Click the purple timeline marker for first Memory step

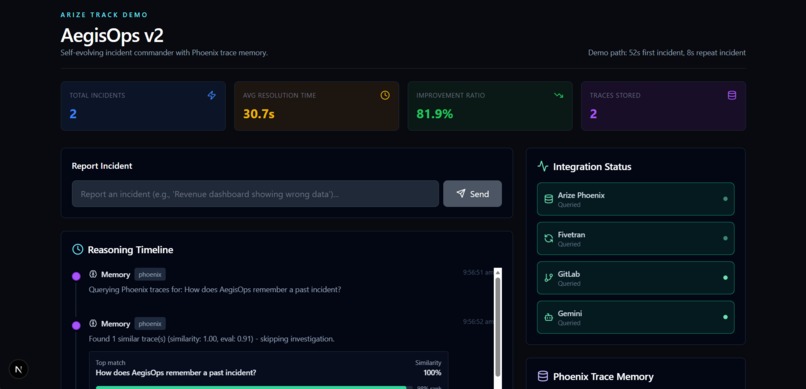click(76, 276)
